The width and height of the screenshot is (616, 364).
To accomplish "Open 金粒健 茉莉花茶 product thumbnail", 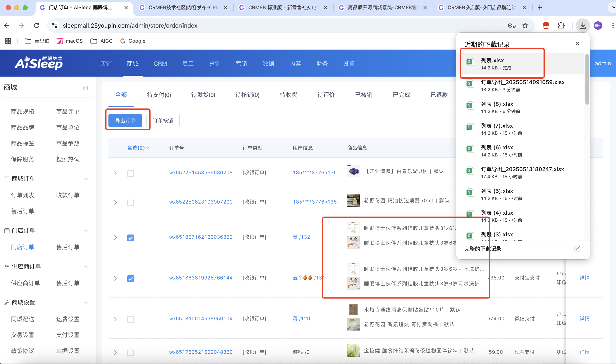I will 353,351.
